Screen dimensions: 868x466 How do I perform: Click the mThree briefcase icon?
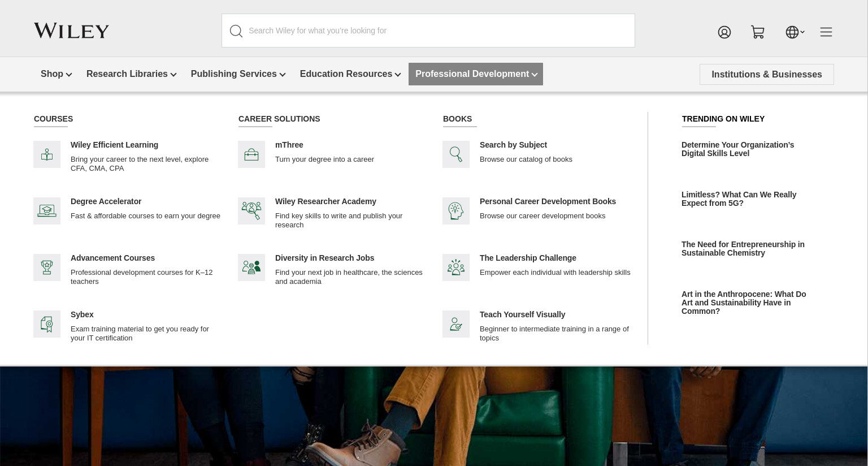click(x=251, y=154)
